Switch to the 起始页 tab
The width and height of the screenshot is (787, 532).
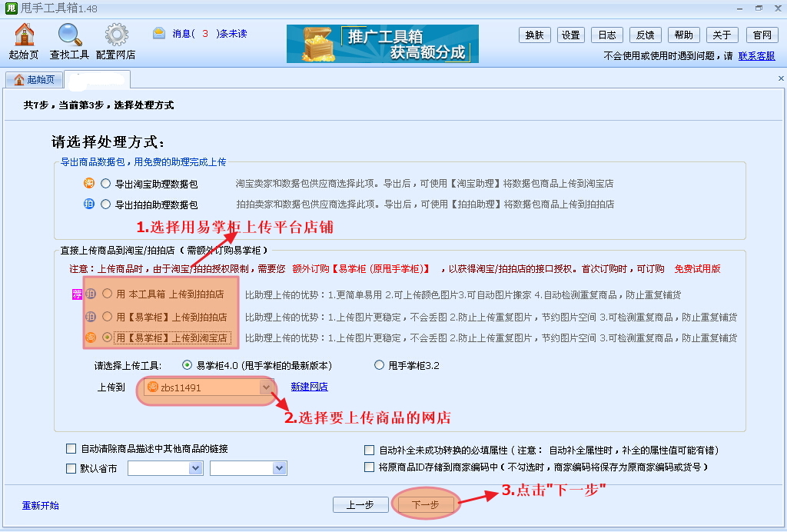(x=34, y=79)
